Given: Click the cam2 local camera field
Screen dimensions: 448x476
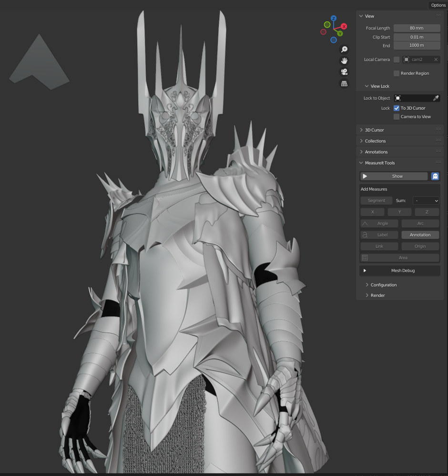Looking at the screenshot, I should point(421,60).
